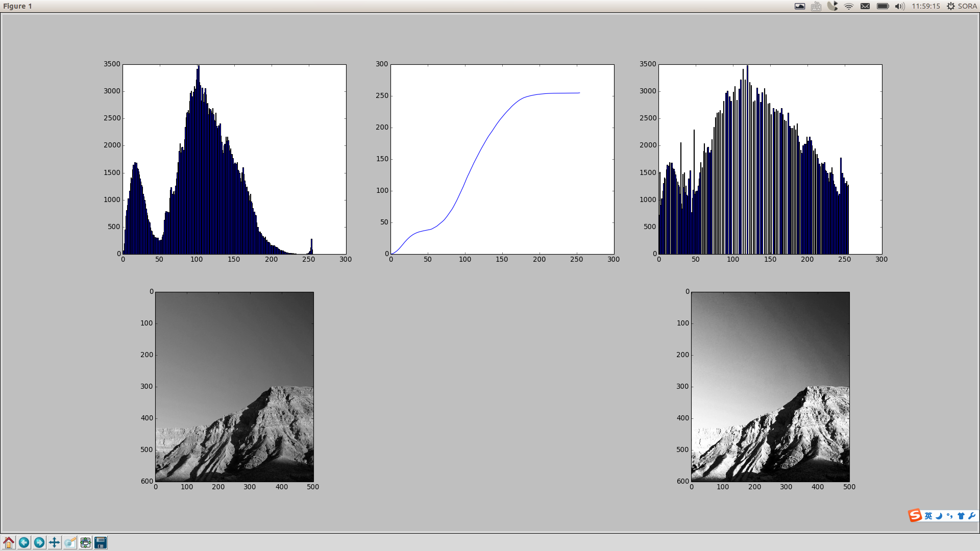The image size is (980, 551).
Task: Activate the Zoom to rectangle tool
Action: point(70,542)
